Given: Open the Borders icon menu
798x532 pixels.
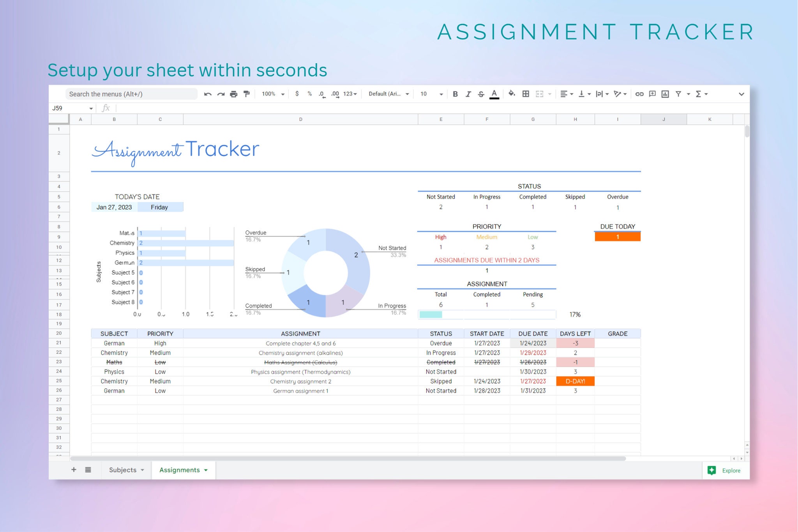Looking at the screenshot, I should (526, 94).
